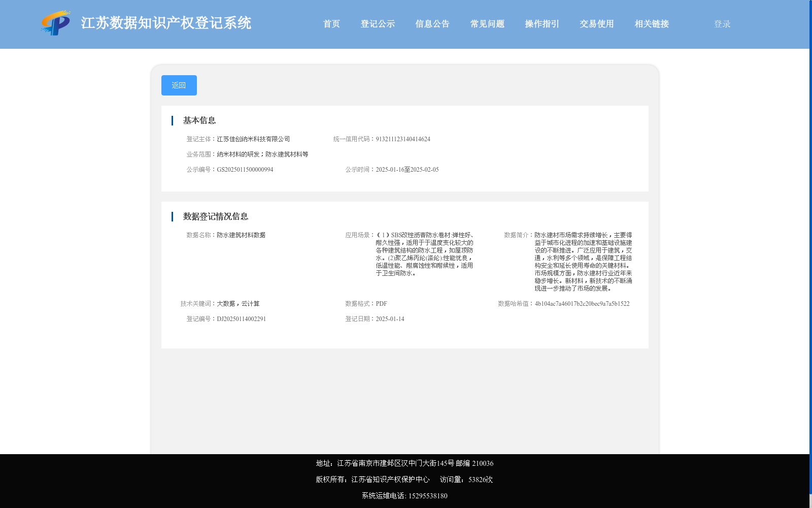Click the 登录 login link
This screenshot has height=508, width=812.
722,24
